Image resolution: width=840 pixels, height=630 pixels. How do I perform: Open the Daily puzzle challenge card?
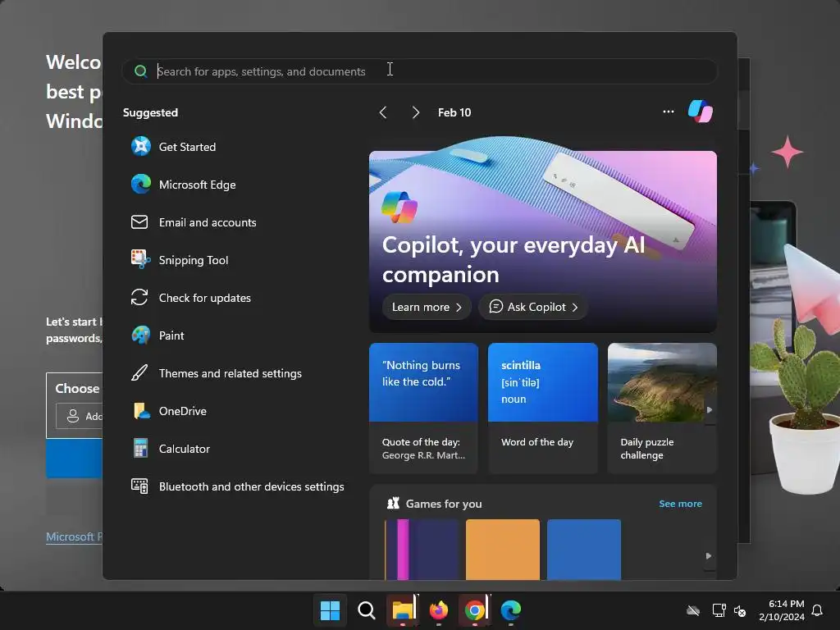(662, 409)
